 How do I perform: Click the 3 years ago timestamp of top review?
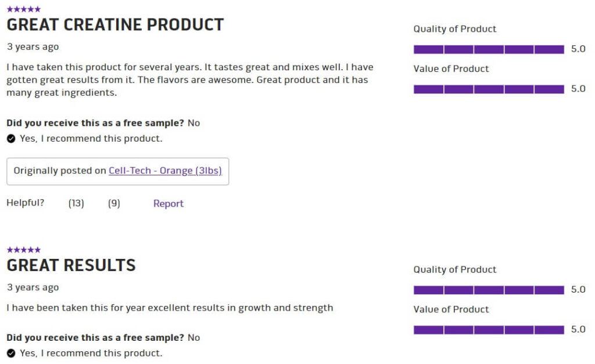[33, 46]
